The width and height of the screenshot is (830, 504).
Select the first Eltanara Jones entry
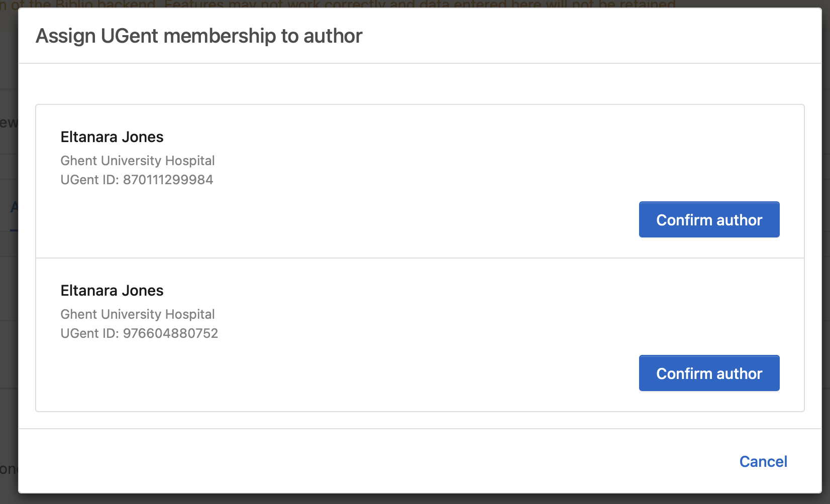pyautogui.click(x=352, y=182)
